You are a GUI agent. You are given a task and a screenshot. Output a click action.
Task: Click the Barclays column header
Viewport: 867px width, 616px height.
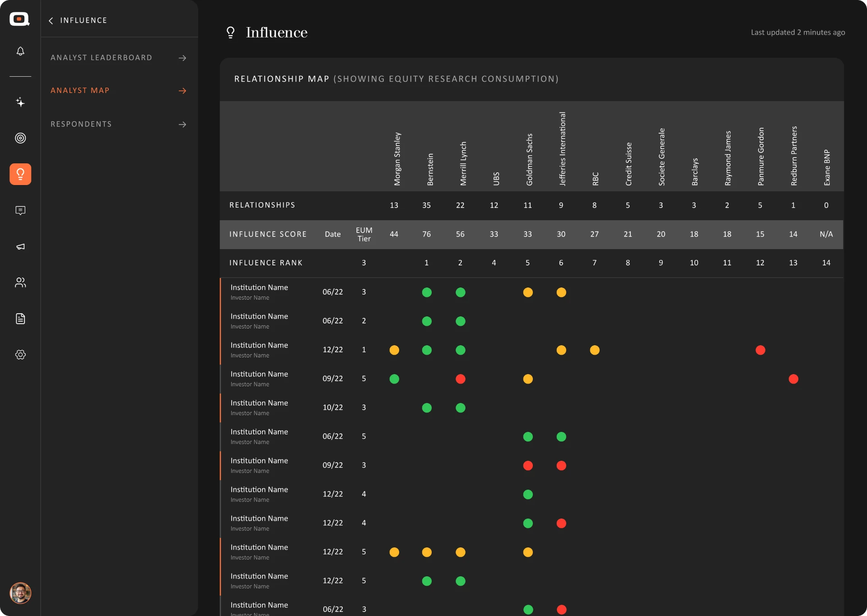(695, 171)
